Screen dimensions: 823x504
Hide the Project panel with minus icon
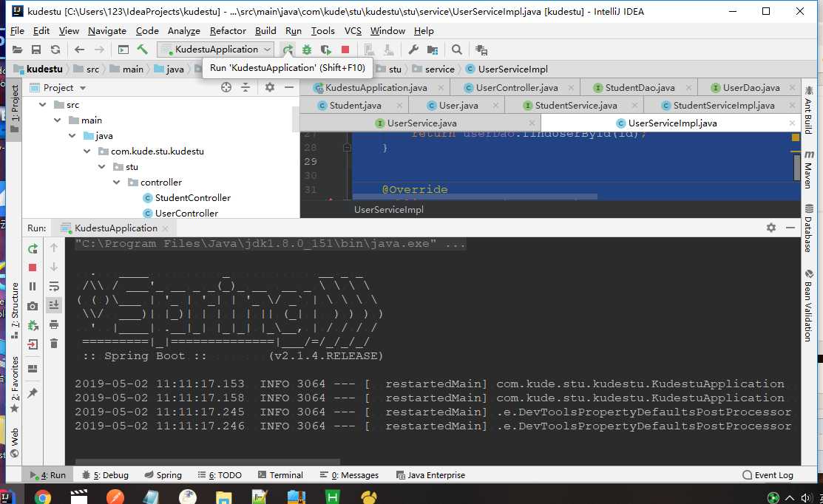288,88
